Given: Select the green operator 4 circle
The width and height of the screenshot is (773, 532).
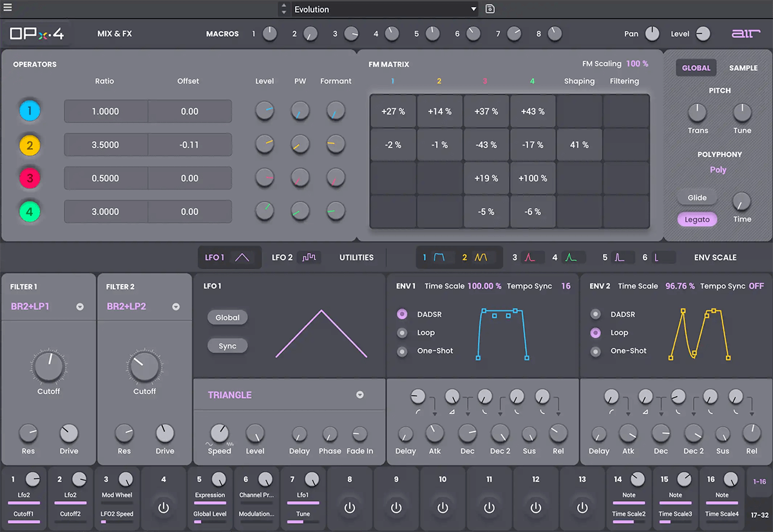Looking at the screenshot, I should tap(29, 212).
